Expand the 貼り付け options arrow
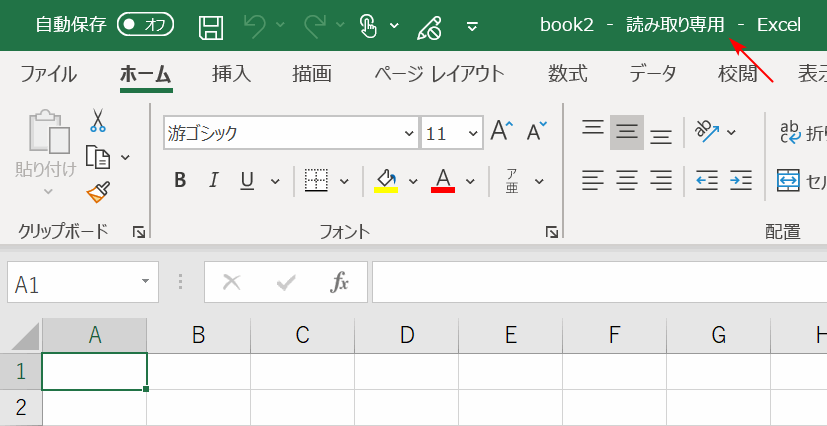 click(x=48, y=191)
